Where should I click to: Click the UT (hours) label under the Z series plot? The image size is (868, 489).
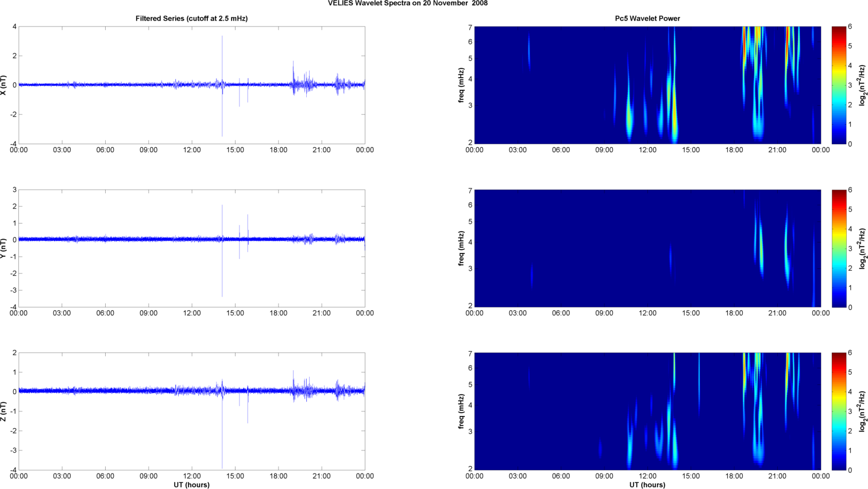pyautogui.click(x=192, y=485)
